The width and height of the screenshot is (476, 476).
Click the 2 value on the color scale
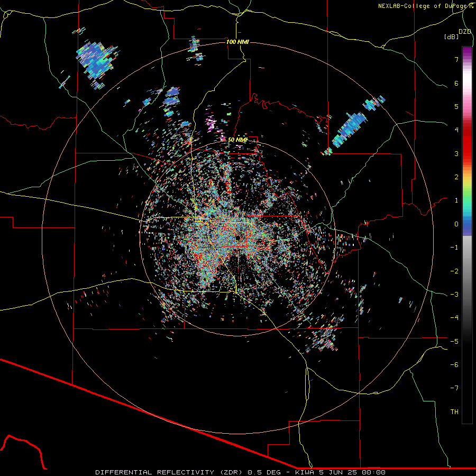pyautogui.click(x=456, y=177)
